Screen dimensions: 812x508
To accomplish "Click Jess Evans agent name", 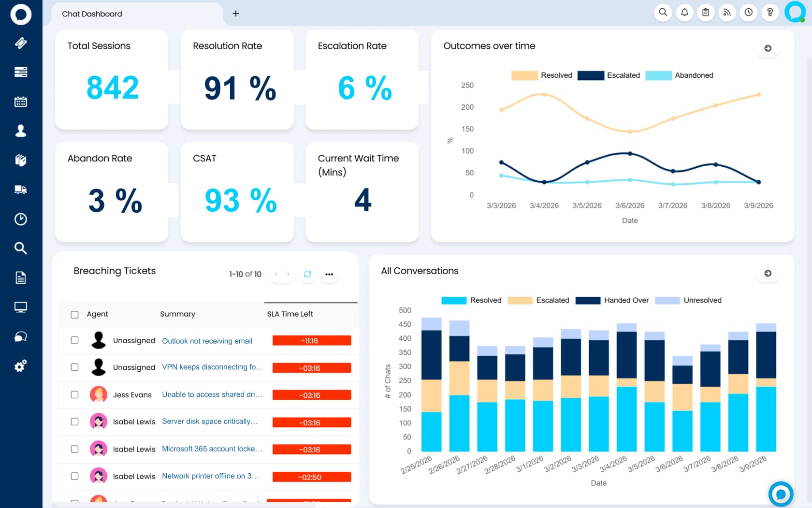I will pyautogui.click(x=132, y=395).
